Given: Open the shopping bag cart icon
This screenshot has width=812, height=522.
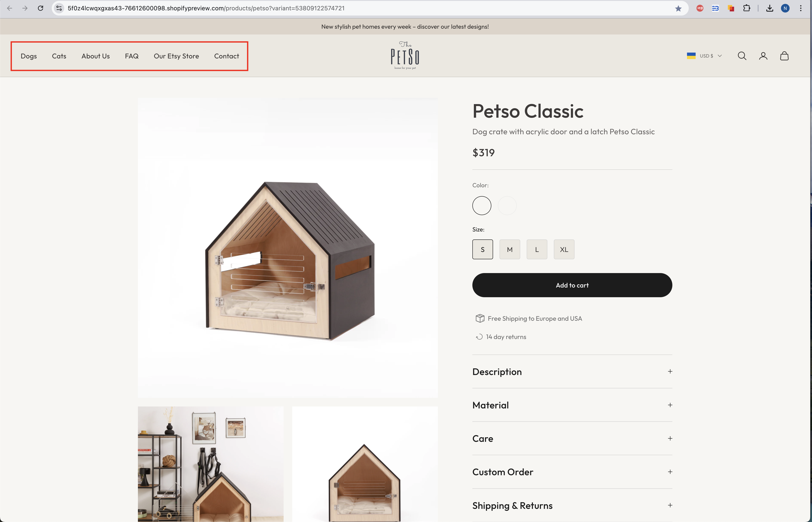Looking at the screenshot, I should point(784,56).
